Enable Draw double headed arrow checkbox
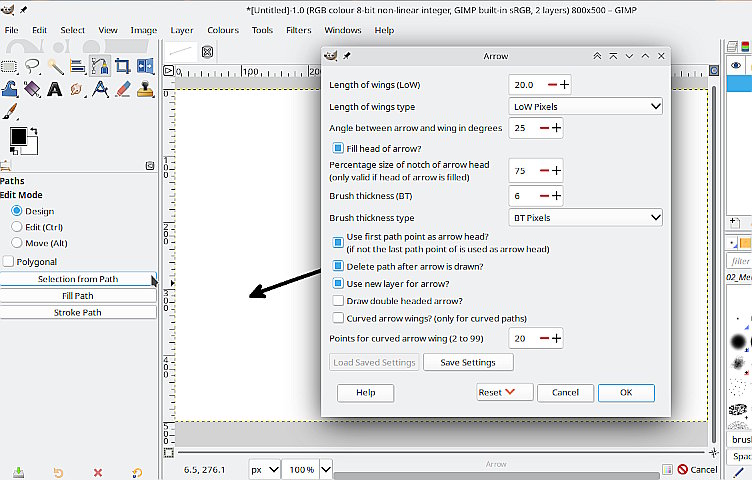752x480 pixels. [x=338, y=301]
